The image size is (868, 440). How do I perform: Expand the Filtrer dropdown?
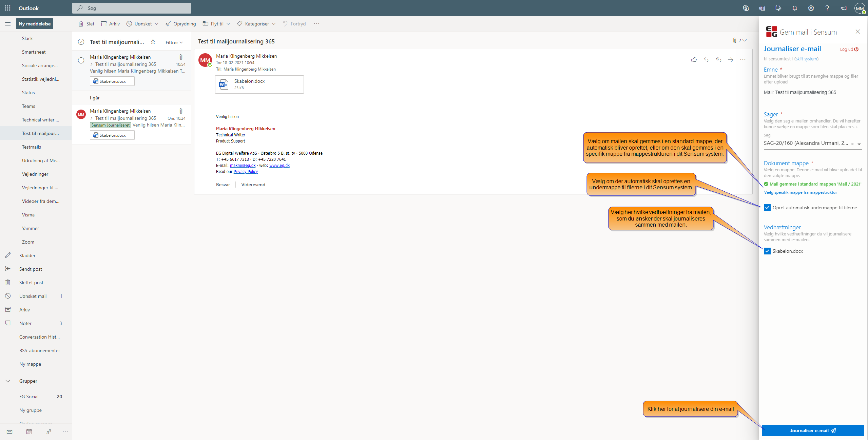174,42
